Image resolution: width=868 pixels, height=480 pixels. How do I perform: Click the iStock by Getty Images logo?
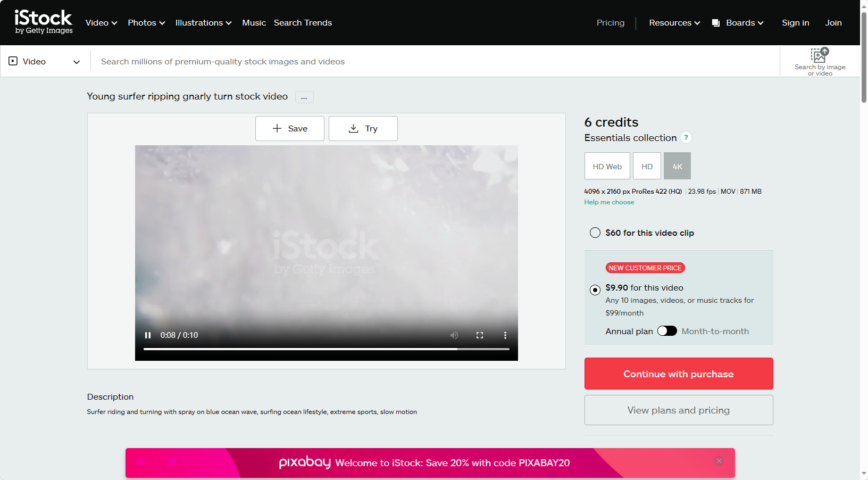pos(44,22)
